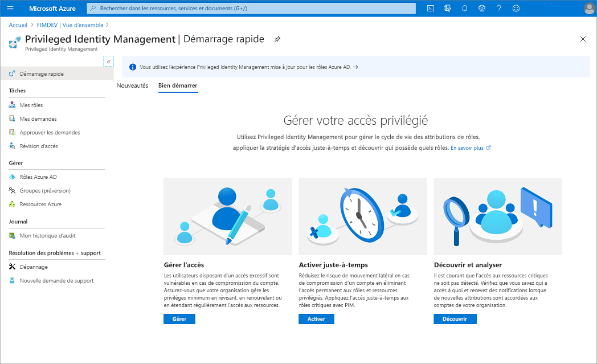Follow the arrow in the updated experience banner
Viewport: 597px width, 364px height.
pos(355,67)
